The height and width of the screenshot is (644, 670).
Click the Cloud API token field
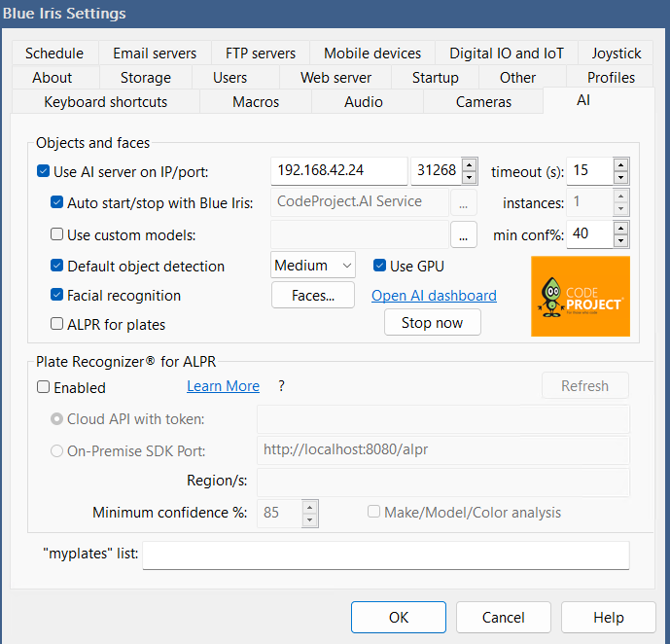[x=443, y=419]
